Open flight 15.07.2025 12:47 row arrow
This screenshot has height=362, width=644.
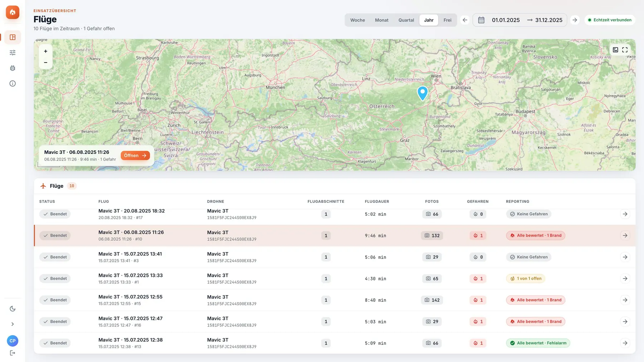tap(625, 321)
